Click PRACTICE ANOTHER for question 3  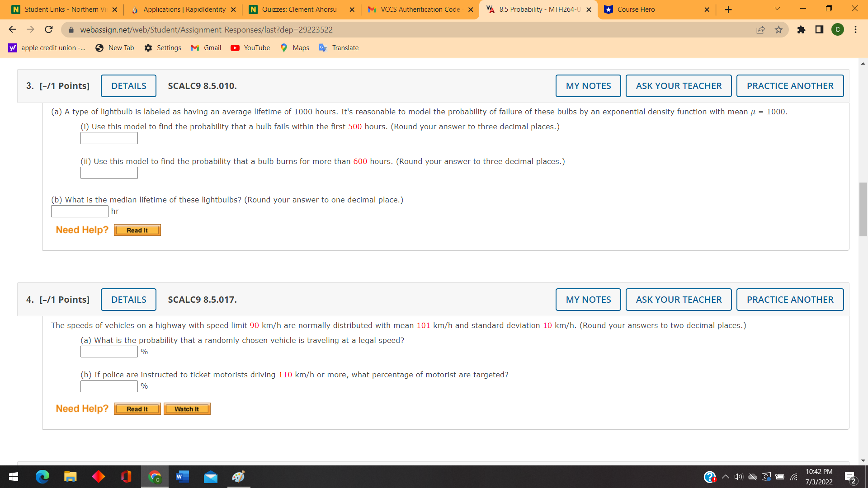(789, 86)
